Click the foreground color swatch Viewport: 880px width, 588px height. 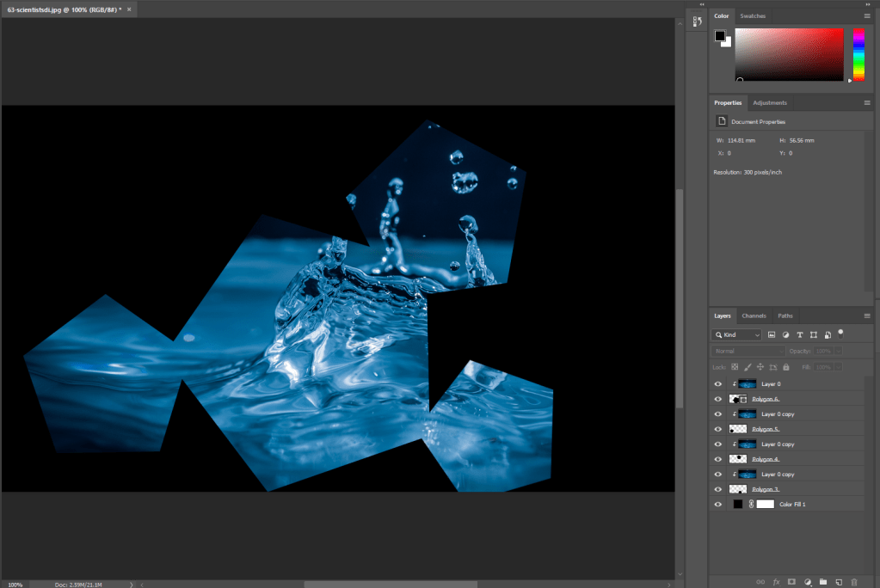click(720, 36)
